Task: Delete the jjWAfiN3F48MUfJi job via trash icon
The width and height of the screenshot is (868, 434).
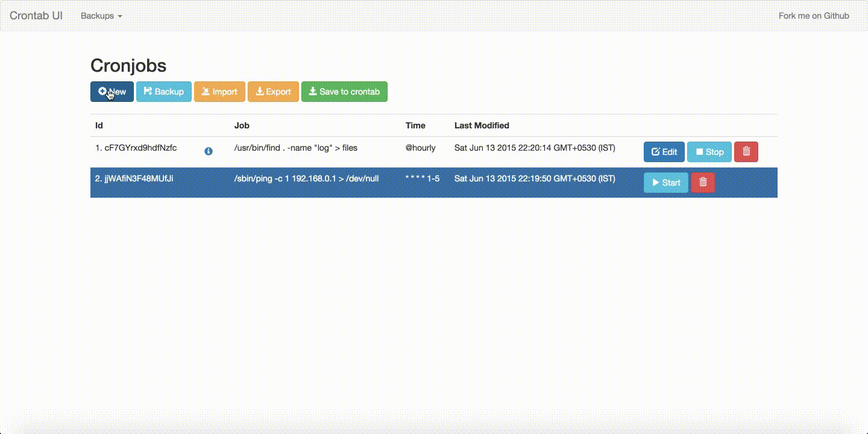Action: (x=703, y=183)
